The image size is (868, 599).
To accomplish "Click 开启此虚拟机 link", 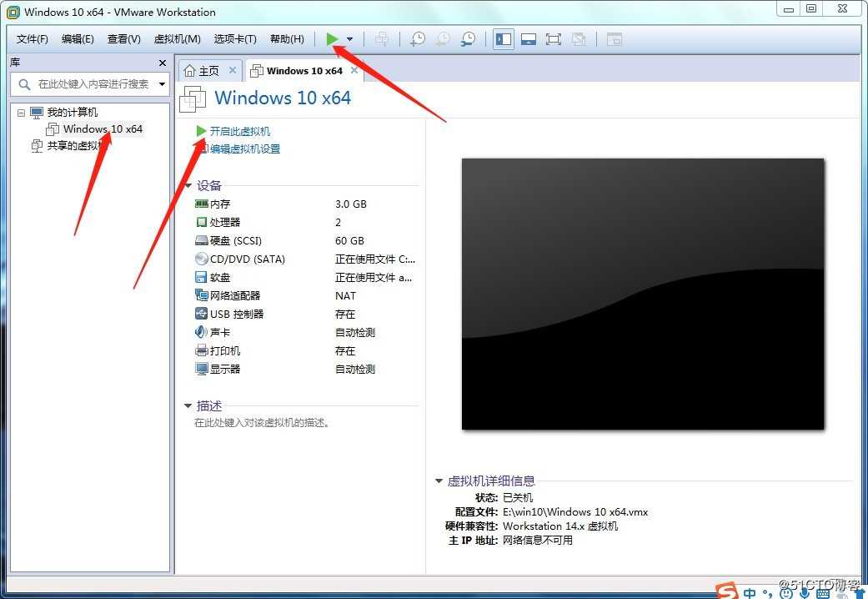I will 239,131.
